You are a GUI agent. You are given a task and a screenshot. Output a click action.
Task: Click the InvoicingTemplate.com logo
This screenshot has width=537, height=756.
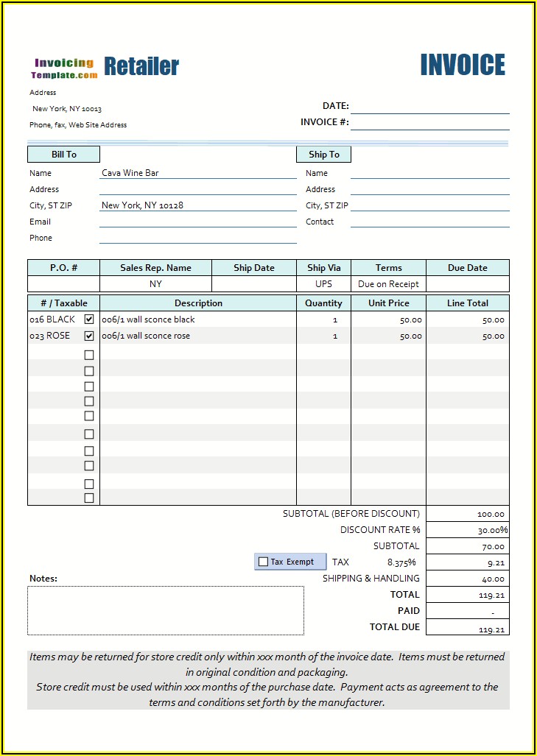(64, 68)
